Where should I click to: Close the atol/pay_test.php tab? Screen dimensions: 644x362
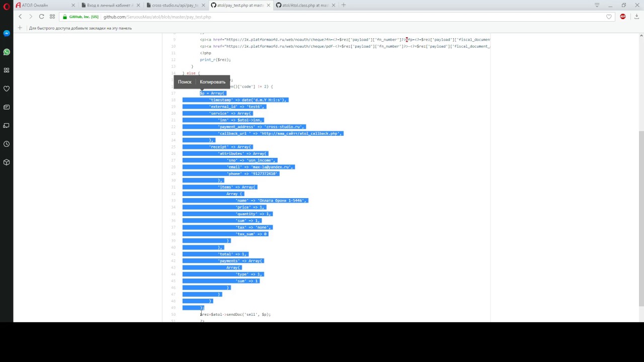[268, 5]
